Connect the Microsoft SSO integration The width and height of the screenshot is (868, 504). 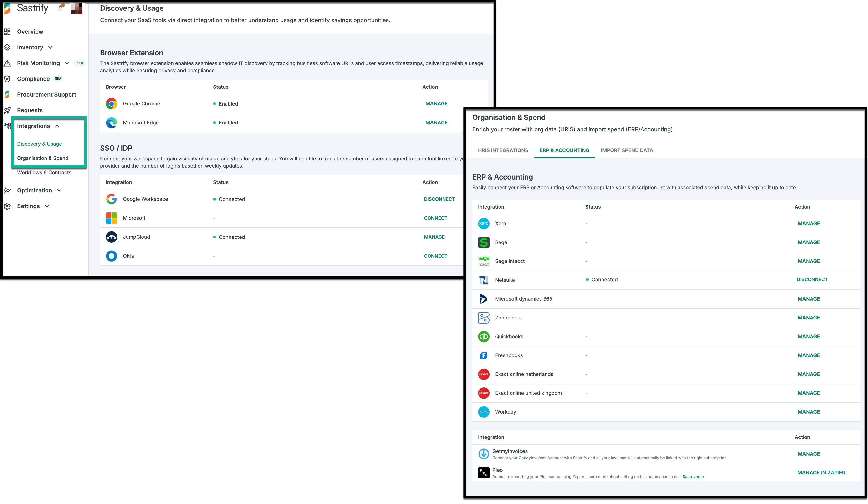pyautogui.click(x=435, y=218)
